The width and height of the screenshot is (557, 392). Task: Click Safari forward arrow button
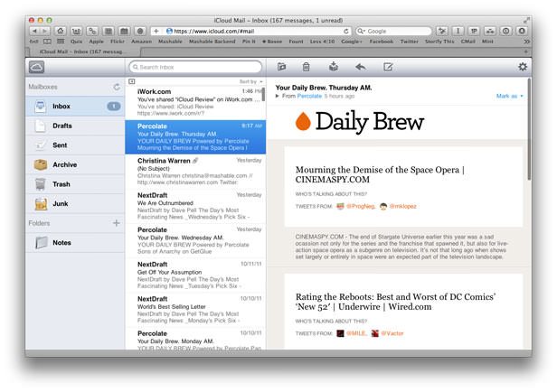44,31
